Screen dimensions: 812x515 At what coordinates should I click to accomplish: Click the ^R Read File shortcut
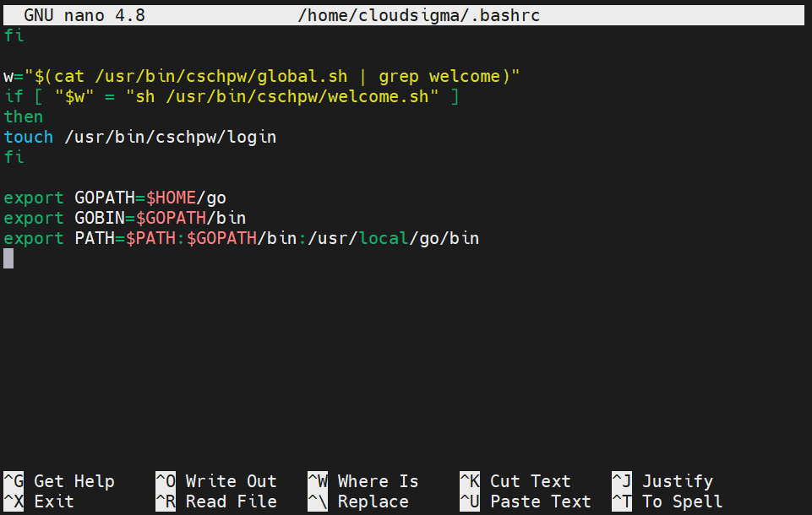coord(216,501)
